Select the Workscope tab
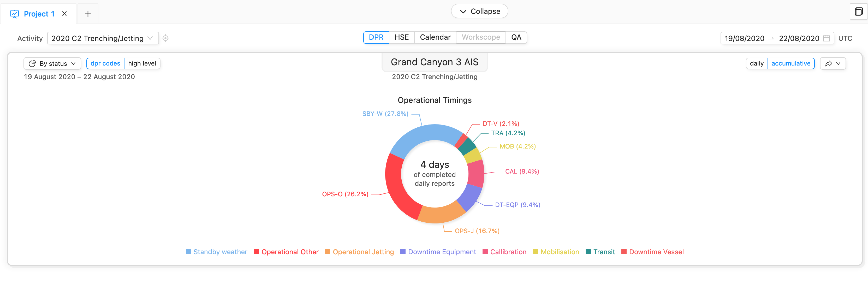Screen dimensions: 868x284 [x=481, y=37]
